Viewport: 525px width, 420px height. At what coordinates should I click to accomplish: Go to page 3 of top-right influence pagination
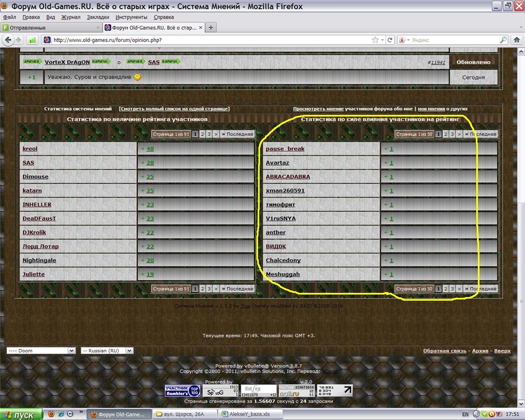pos(452,134)
